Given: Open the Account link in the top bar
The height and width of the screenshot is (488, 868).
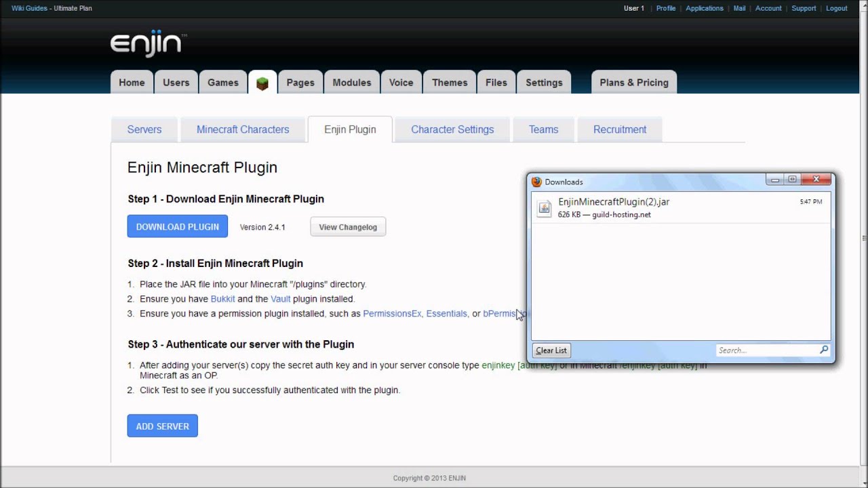Looking at the screenshot, I should click(768, 8).
